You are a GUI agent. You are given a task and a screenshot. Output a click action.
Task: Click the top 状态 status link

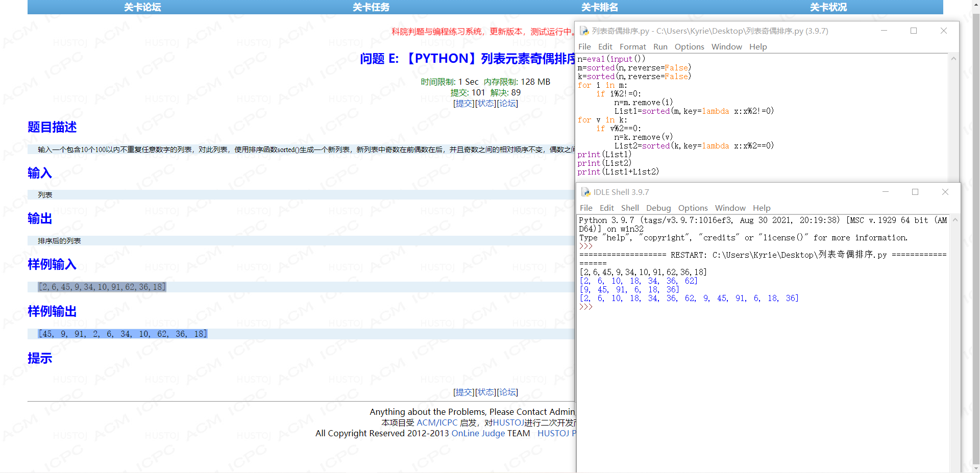486,104
